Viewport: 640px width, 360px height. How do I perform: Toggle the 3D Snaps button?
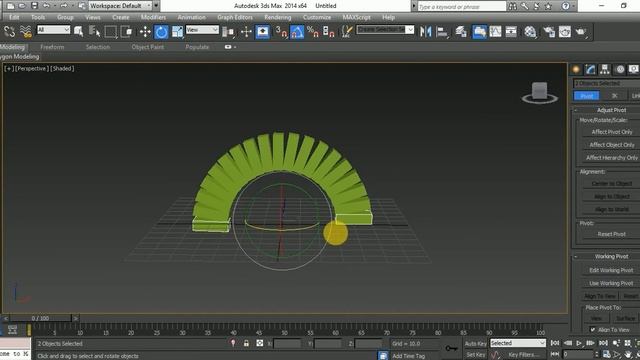coord(281,31)
